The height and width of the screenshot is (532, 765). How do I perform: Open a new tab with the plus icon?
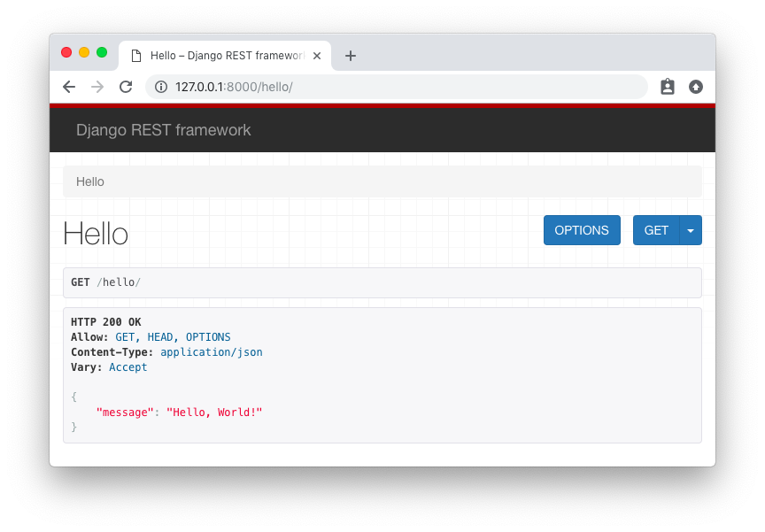tap(351, 56)
